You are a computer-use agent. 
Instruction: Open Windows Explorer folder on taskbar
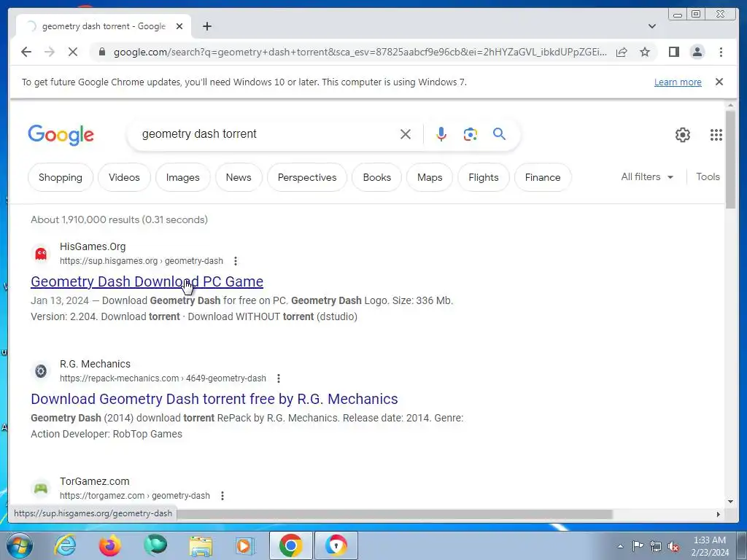tap(201, 545)
